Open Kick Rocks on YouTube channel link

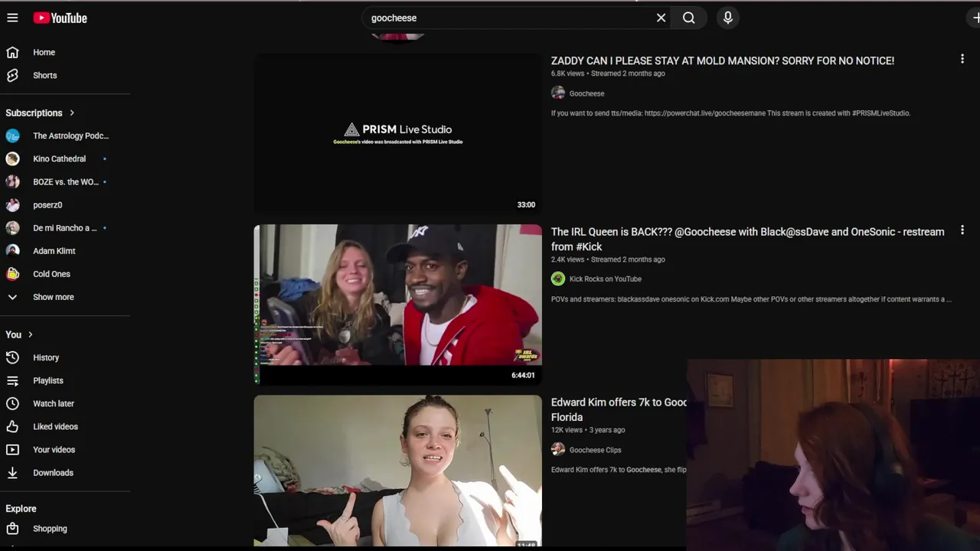606,279
